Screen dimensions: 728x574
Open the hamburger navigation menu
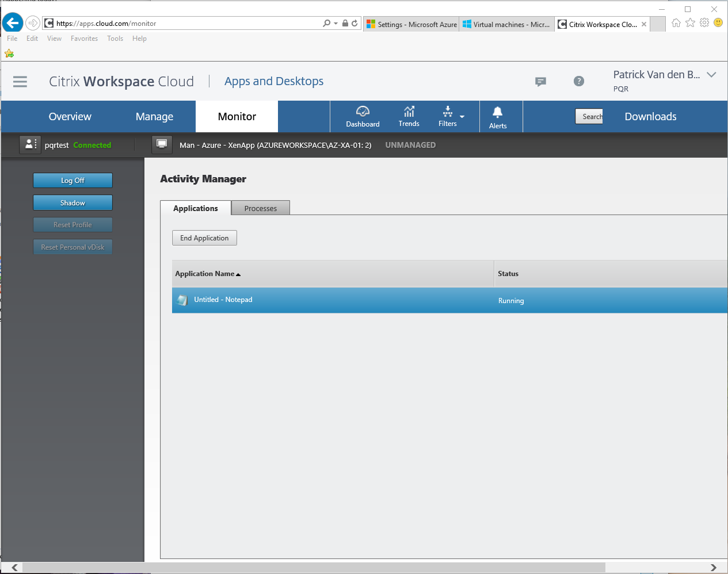[20, 82]
